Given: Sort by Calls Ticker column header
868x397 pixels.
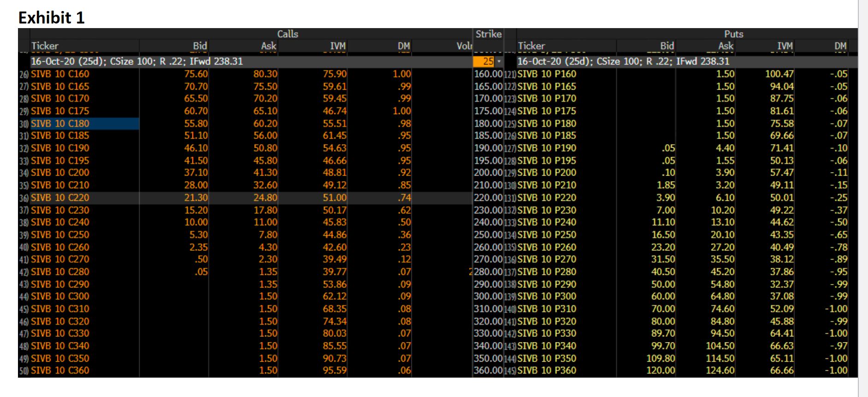Looking at the screenshot, I should 45,46.
